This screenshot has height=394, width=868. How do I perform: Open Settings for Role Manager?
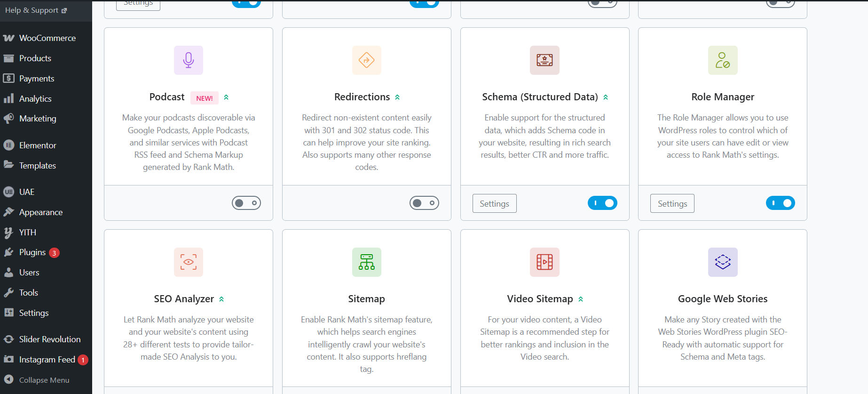pos(672,203)
